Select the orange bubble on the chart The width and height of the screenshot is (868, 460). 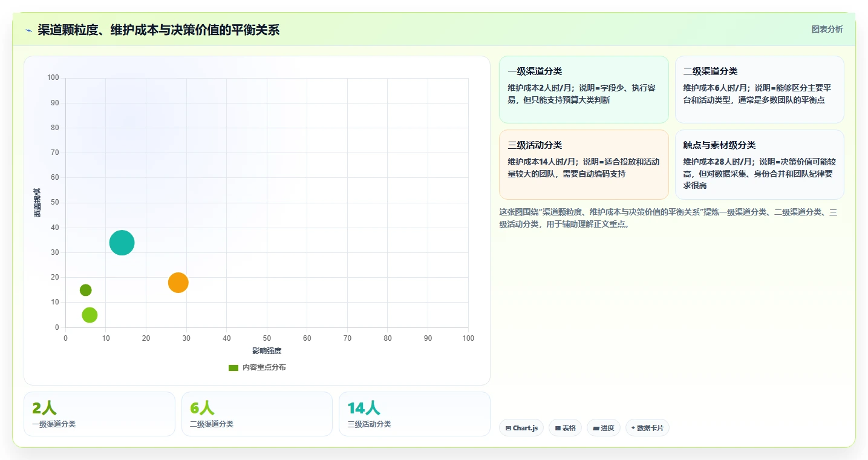(x=178, y=283)
